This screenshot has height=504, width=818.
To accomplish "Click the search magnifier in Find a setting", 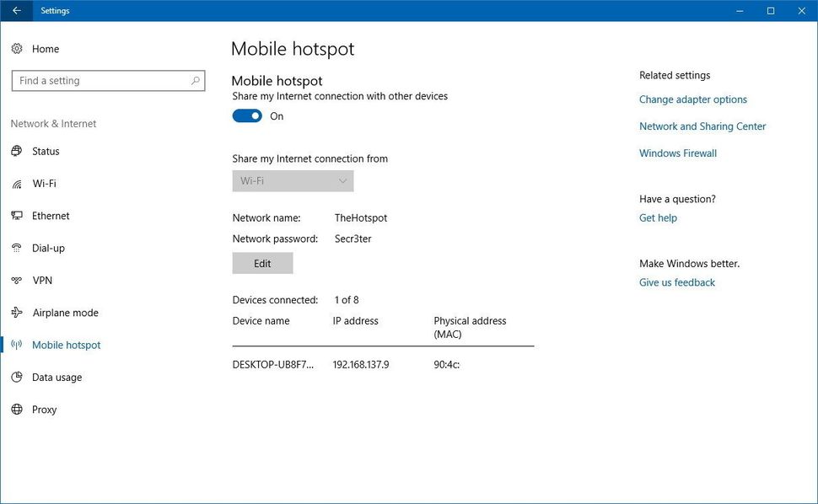I will pos(195,80).
